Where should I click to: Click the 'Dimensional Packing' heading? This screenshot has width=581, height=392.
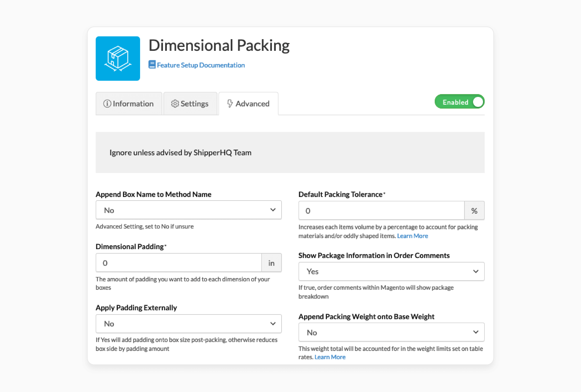[x=219, y=45]
